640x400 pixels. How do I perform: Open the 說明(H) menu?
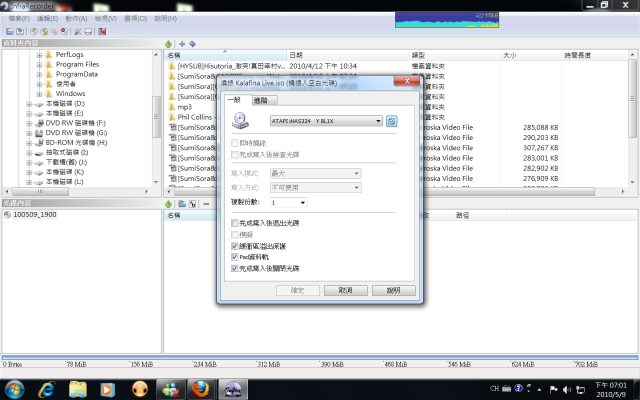[x=165, y=19]
